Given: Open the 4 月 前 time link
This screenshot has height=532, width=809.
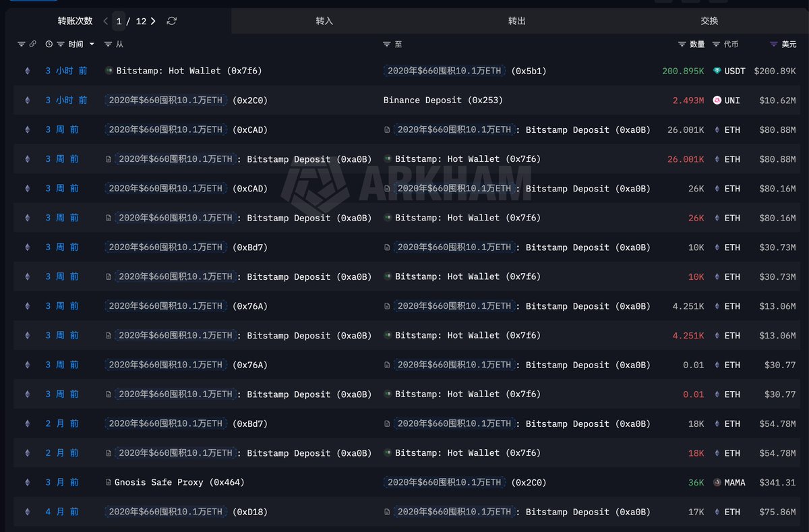Looking at the screenshot, I should point(62,512).
